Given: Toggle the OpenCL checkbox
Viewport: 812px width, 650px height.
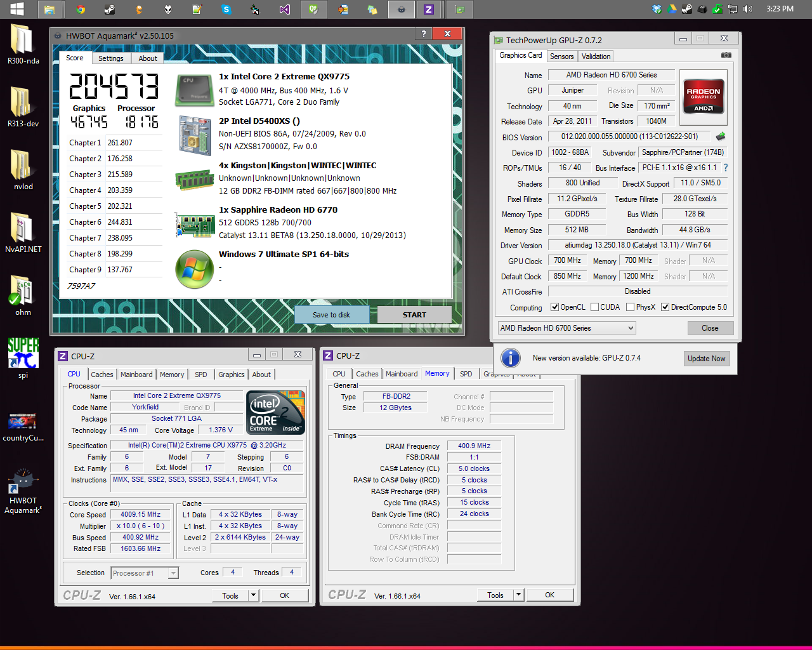Looking at the screenshot, I should pos(555,307).
